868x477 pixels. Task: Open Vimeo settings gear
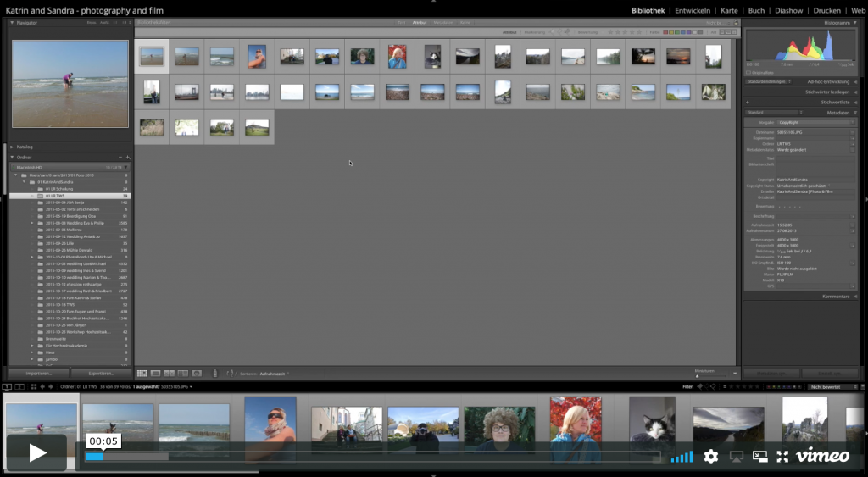711,457
